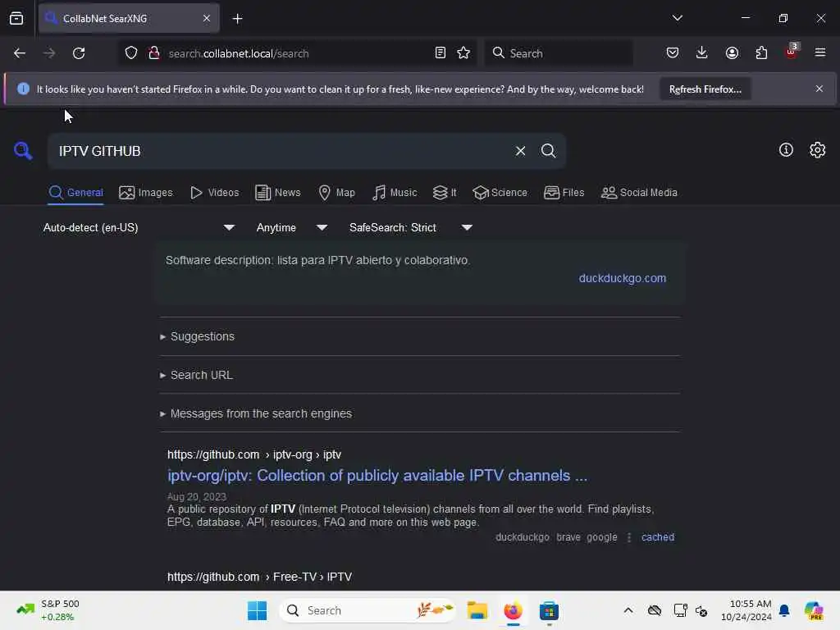Open the Copilot preview icon in taskbar
This screenshot has width=840, height=630.
pos(814,610)
